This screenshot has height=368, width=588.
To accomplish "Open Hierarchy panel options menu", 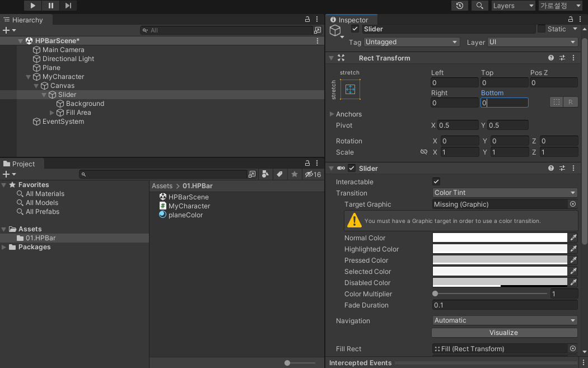I will click(x=318, y=19).
